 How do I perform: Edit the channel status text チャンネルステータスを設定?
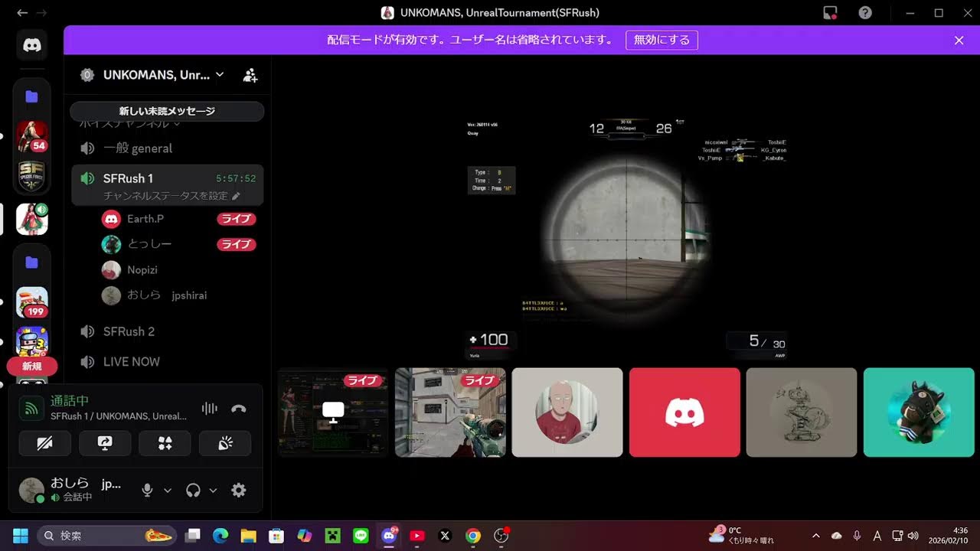point(171,196)
